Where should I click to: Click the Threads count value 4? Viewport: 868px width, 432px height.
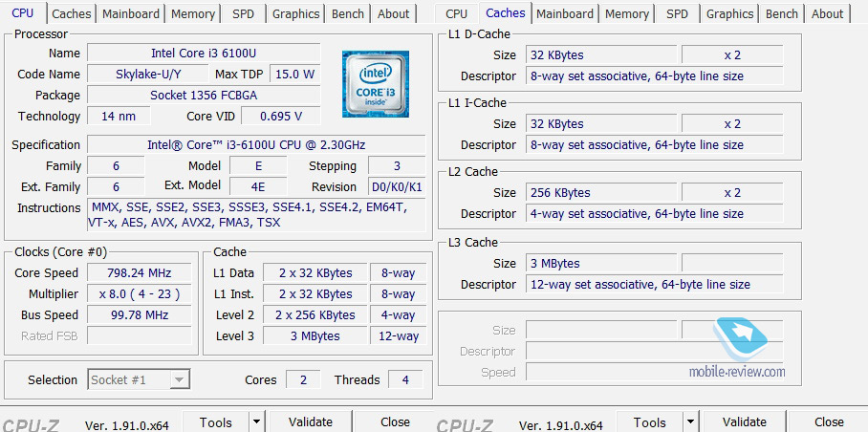[405, 380]
